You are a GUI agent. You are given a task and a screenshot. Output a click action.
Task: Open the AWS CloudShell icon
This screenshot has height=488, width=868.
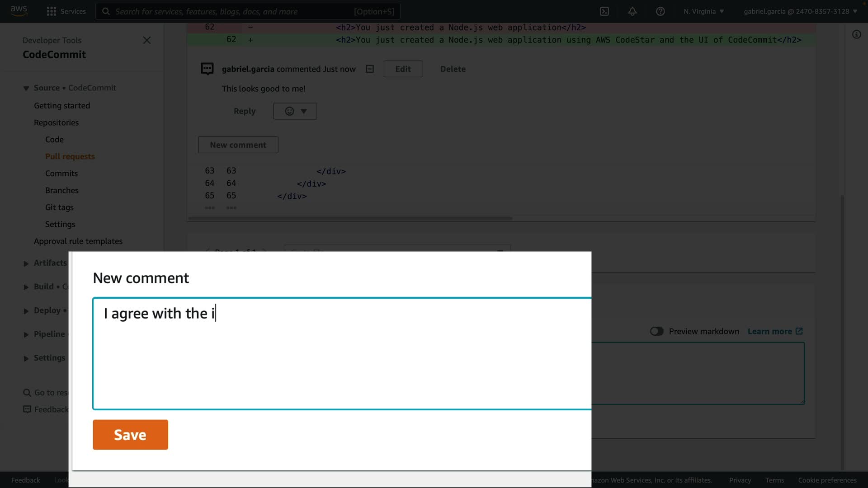point(604,11)
